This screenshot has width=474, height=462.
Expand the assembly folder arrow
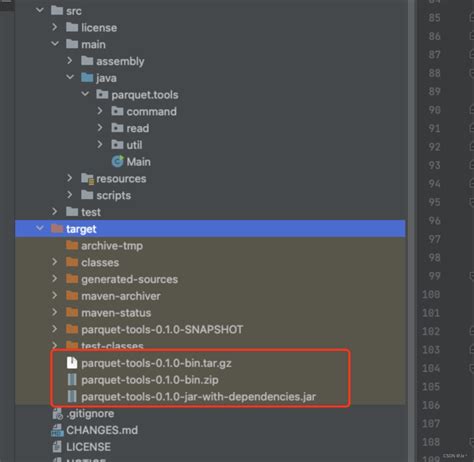[69, 61]
